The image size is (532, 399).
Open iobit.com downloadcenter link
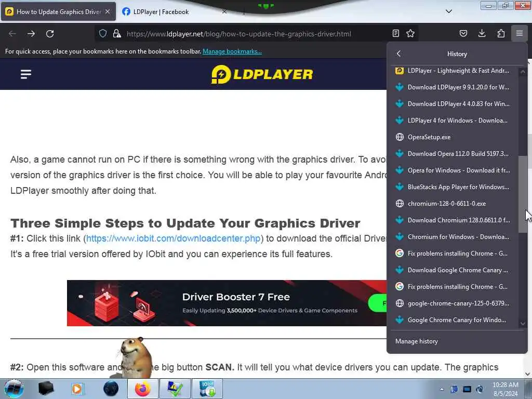click(173, 238)
